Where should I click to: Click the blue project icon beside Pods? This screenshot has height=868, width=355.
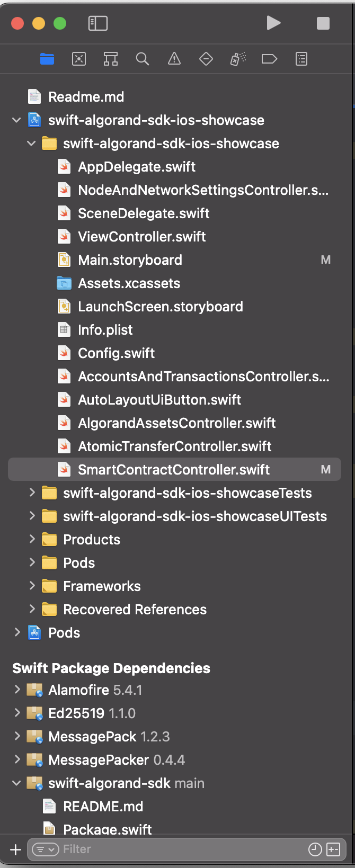[x=34, y=633]
